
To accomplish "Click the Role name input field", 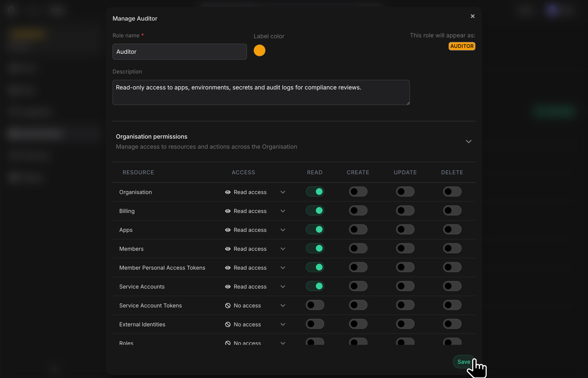I will point(180,52).
